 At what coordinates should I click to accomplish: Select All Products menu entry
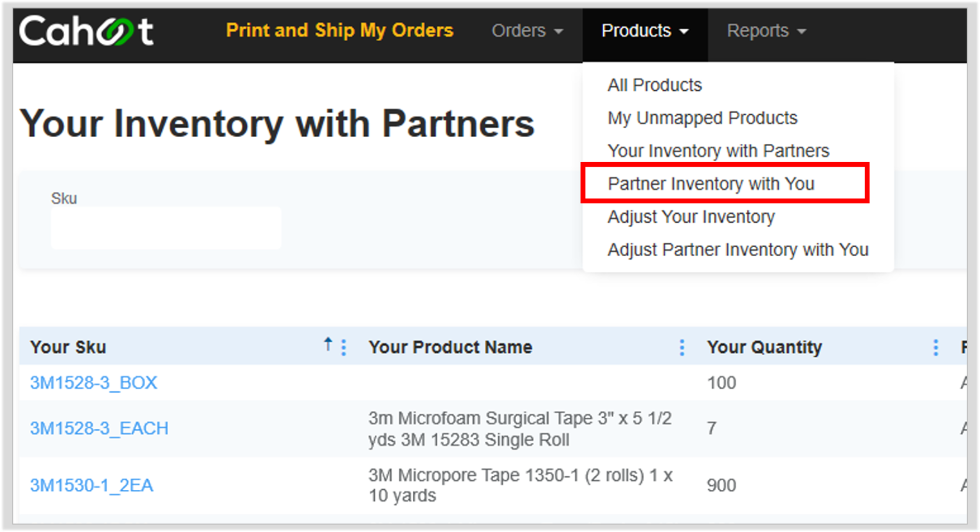[654, 84]
